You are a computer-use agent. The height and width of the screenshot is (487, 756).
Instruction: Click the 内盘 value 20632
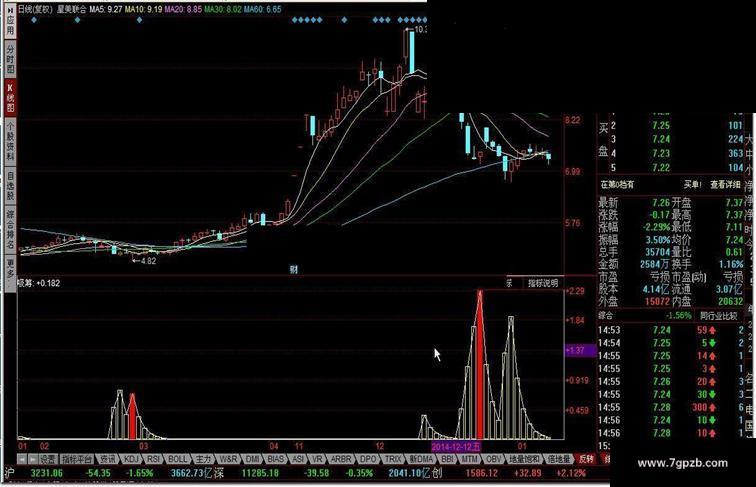tap(731, 301)
